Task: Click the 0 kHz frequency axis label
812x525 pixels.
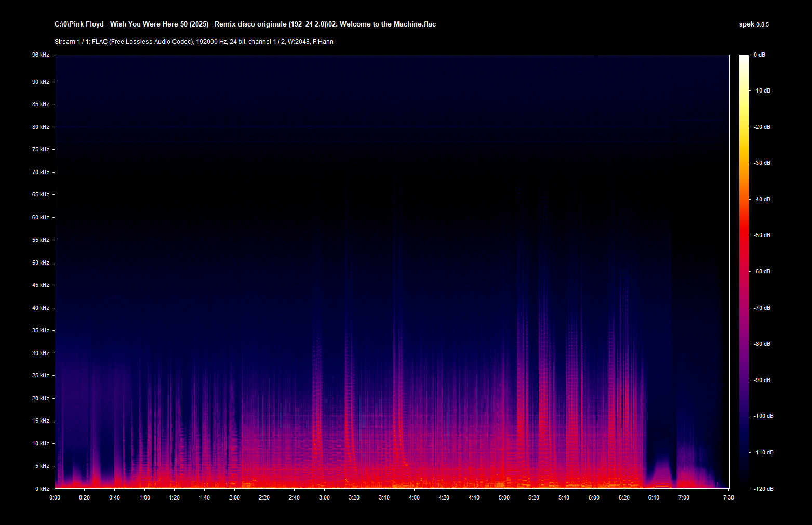Action: tap(42, 489)
